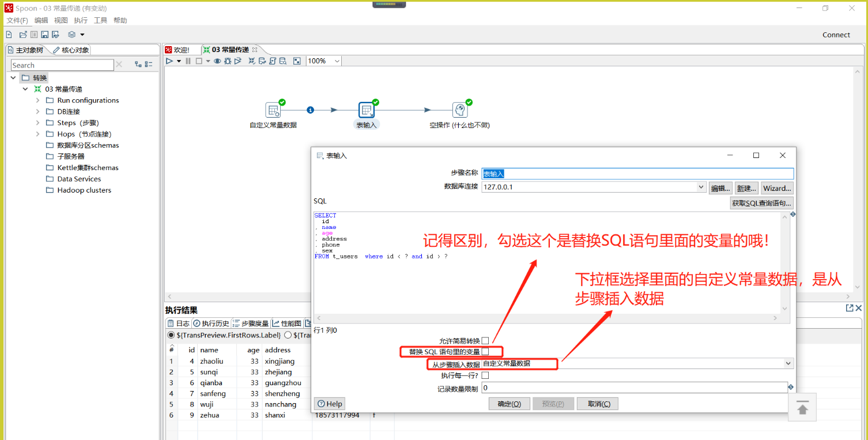Switch to the 核心对象 tab
The image size is (868, 440).
click(71, 50)
